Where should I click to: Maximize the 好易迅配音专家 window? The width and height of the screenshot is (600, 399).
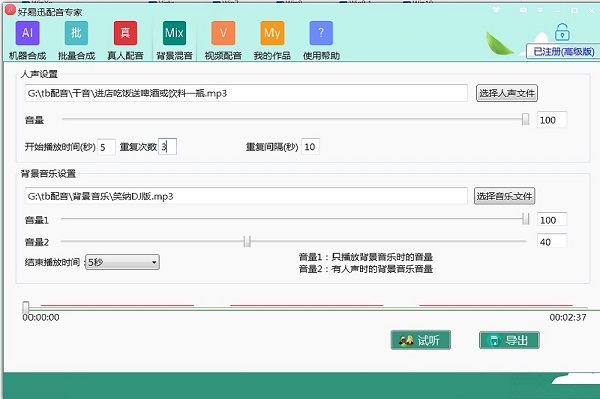(x=574, y=10)
